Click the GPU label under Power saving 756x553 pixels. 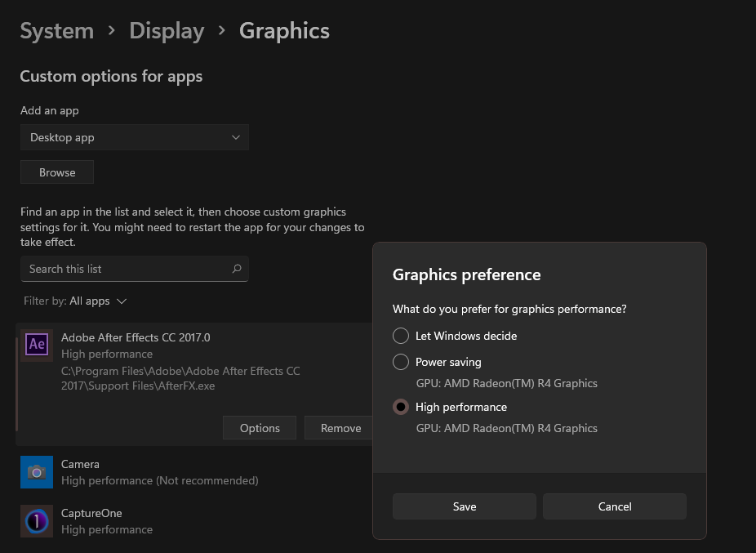click(x=507, y=383)
